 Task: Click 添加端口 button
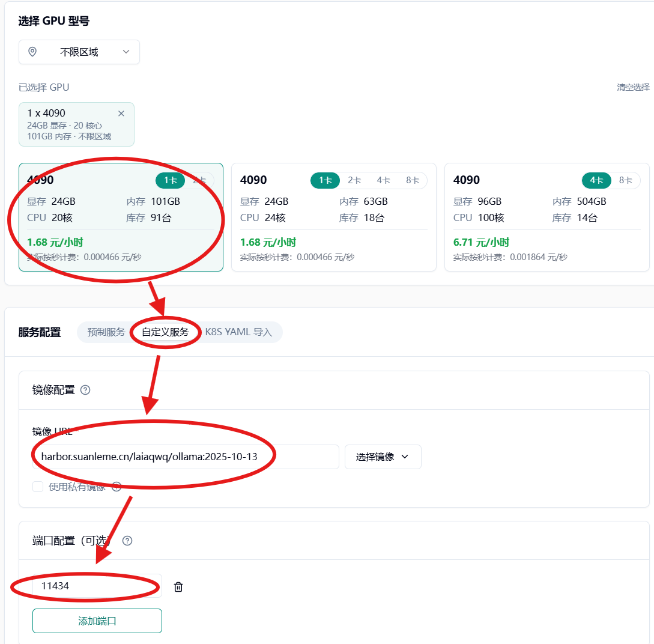pyautogui.click(x=97, y=621)
